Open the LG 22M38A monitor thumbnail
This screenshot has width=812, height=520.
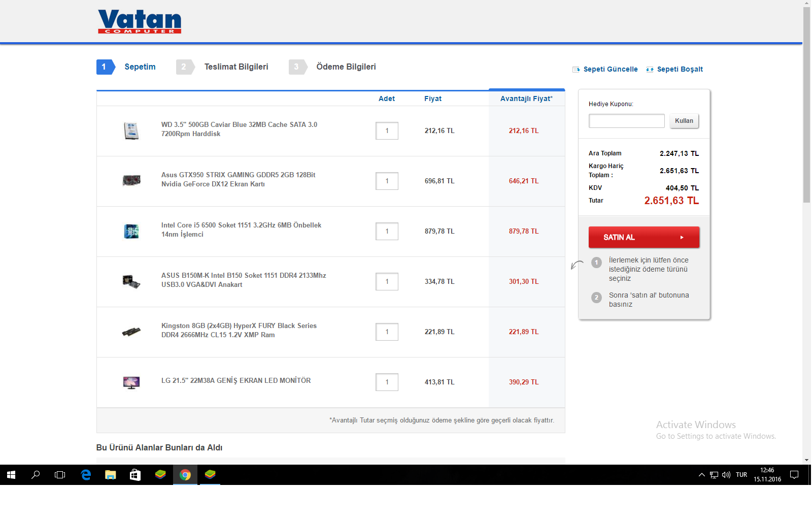[131, 382]
